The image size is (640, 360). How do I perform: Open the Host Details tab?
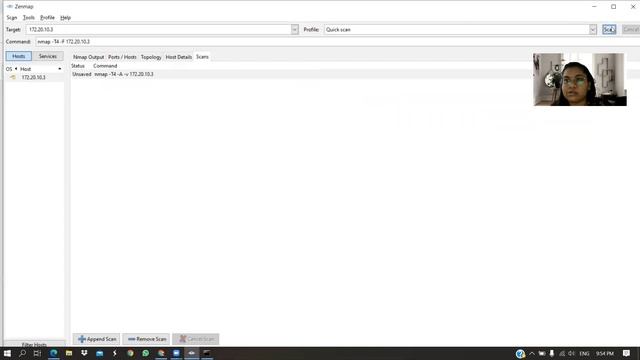(x=179, y=57)
